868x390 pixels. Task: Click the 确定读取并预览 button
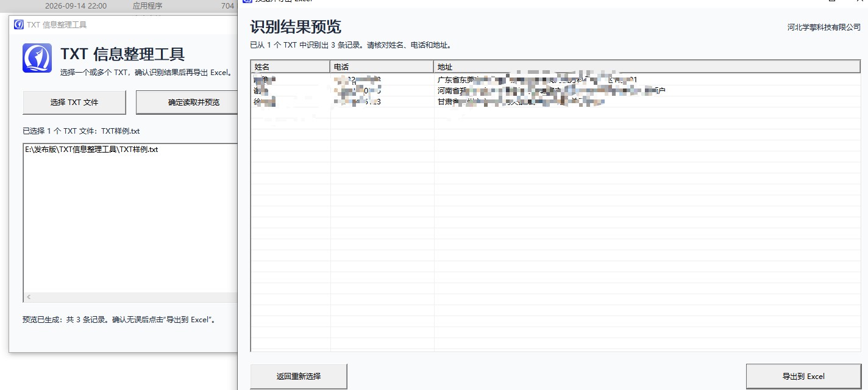tap(187, 103)
